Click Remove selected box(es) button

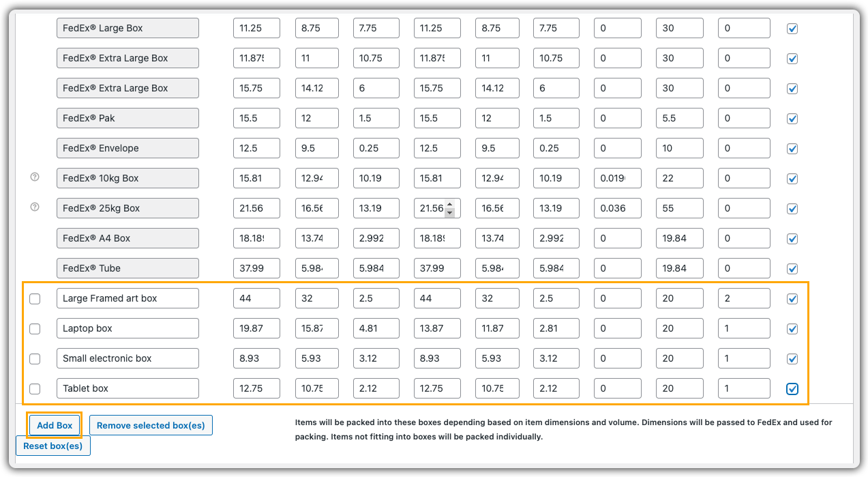tap(151, 425)
